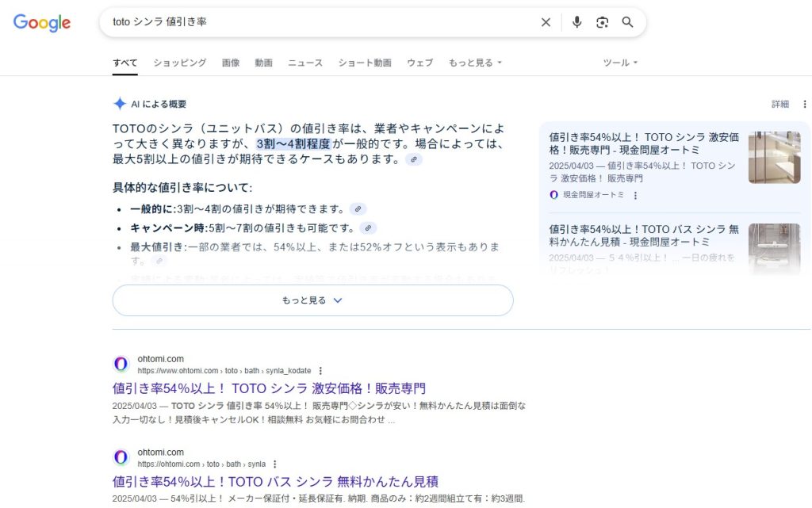This screenshot has width=812, height=508.
Task: Click the highlighted text '3割〜4割程度'
Action: [x=293, y=143]
